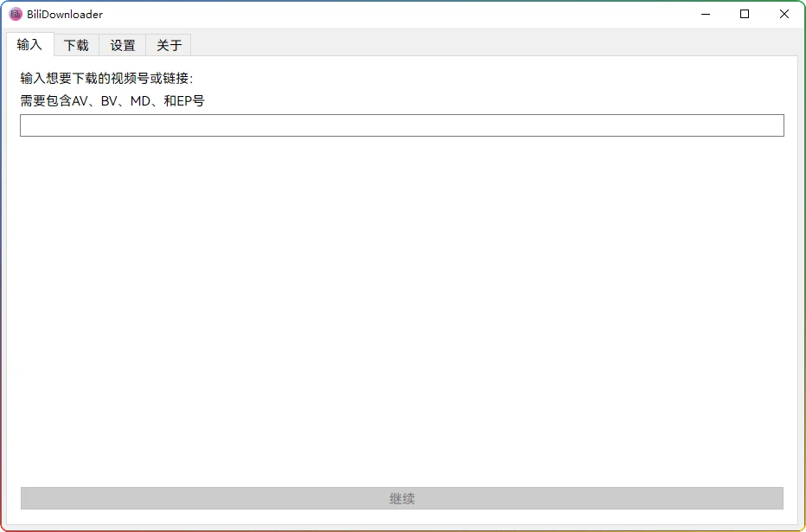Click empty tab strip area right of 关于

(493, 45)
